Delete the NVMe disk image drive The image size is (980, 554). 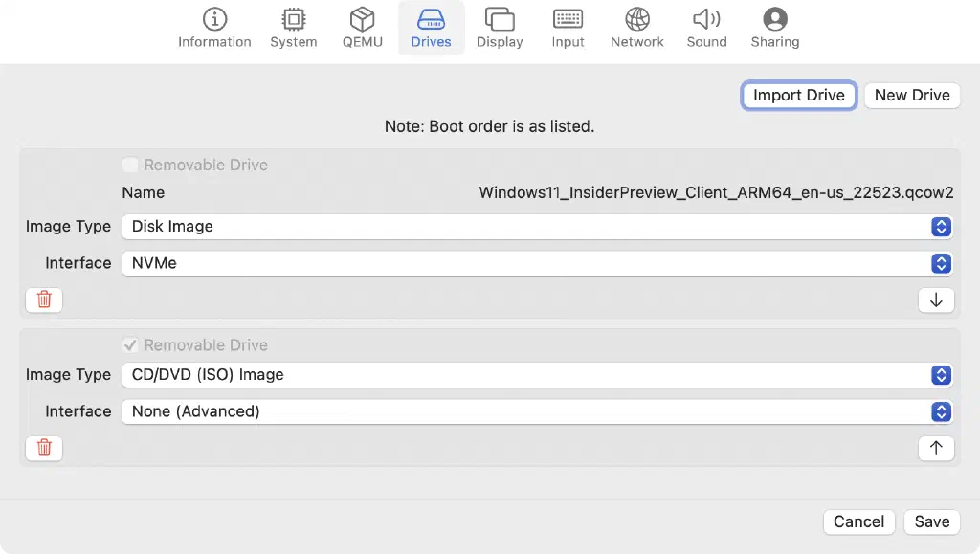click(44, 299)
